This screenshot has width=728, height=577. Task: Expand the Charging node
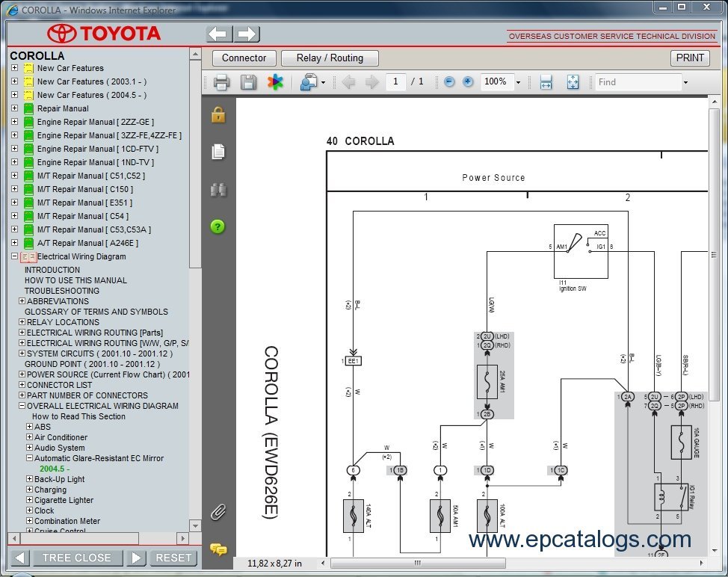click(29, 490)
